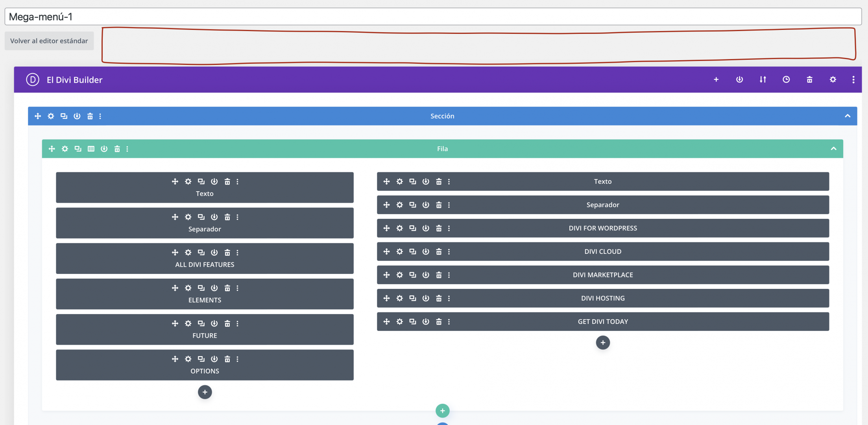Delete the FUTURE module
Screen dimensions: 868x425
click(x=227, y=323)
